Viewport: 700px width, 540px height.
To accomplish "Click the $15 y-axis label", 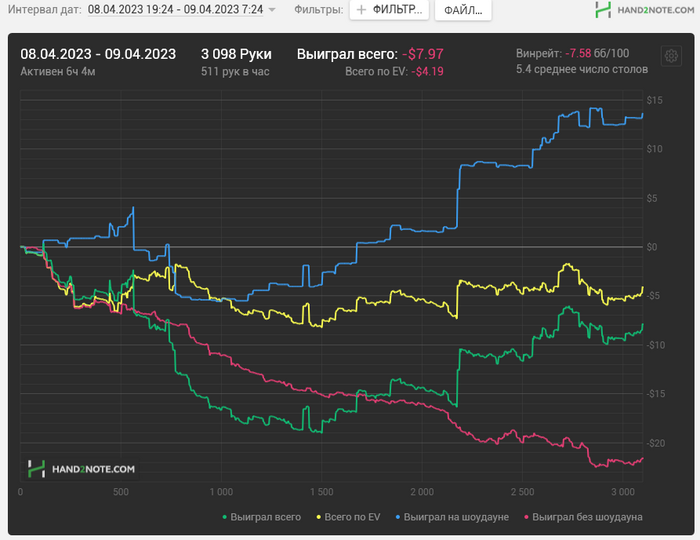I will coord(654,100).
